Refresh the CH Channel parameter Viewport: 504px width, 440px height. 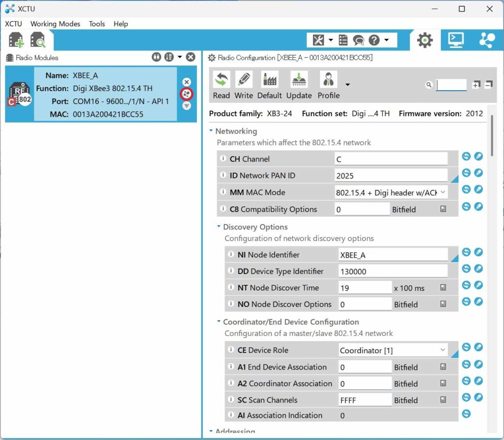click(x=467, y=156)
